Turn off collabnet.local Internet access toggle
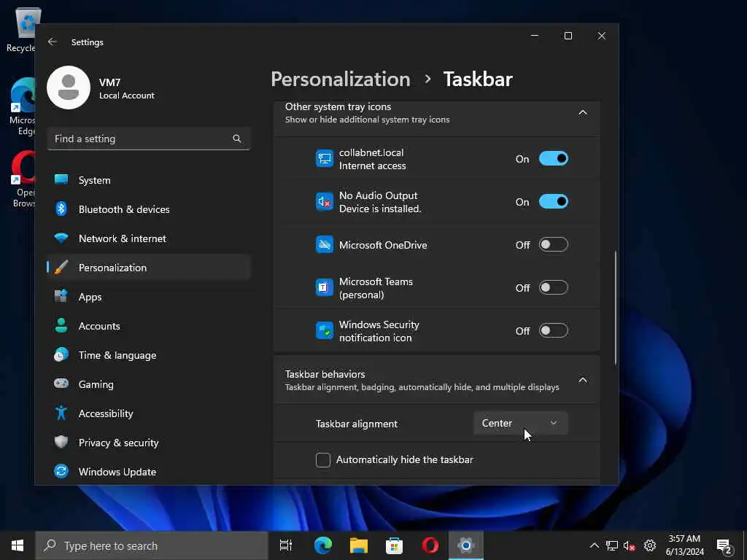 click(x=554, y=158)
